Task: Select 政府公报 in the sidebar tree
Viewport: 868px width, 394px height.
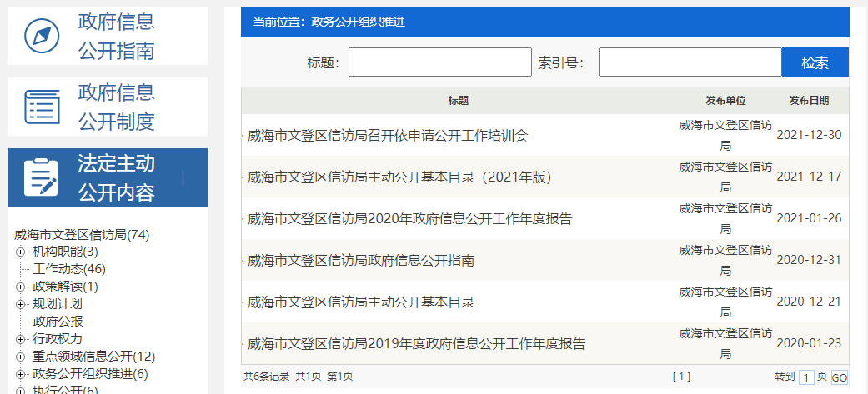Action: 58,322
